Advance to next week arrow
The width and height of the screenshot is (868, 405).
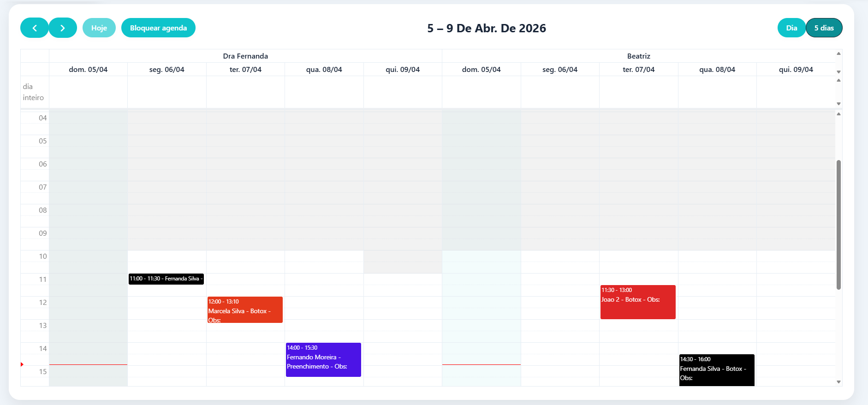click(x=63, y=28)
